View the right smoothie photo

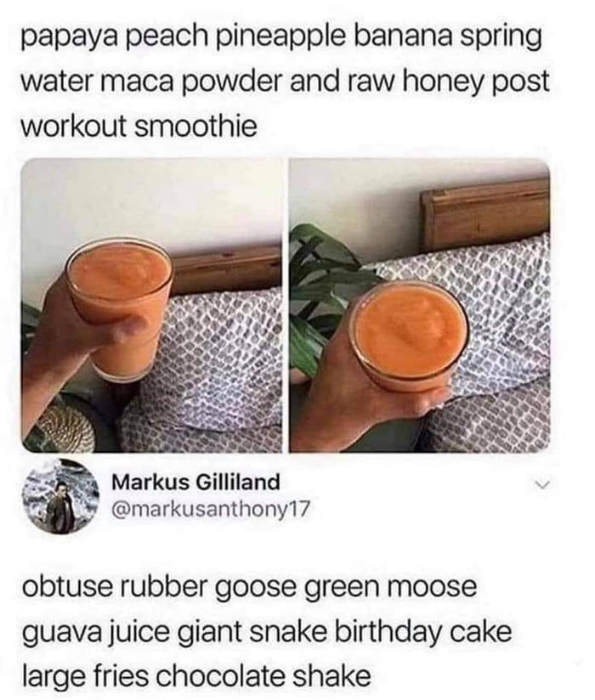(x=420, y=305)
